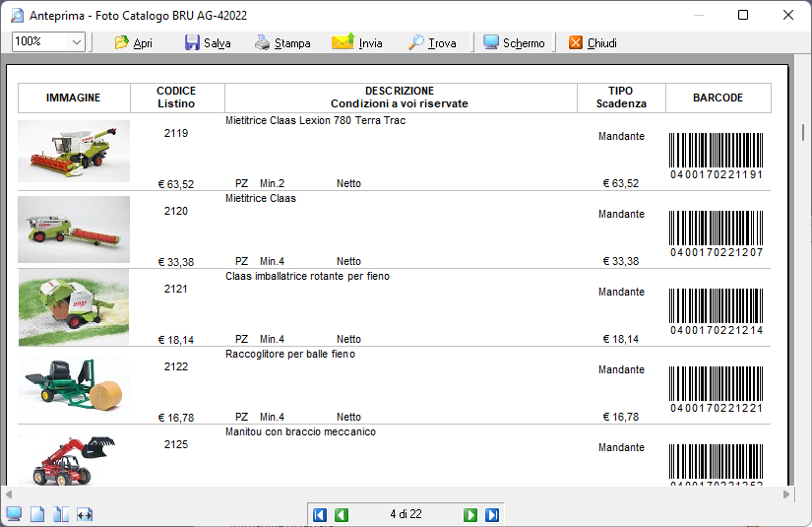The image size is (812, 527).
Task: Click the Claas imballatrice rotante image
Action: (74, 307)
